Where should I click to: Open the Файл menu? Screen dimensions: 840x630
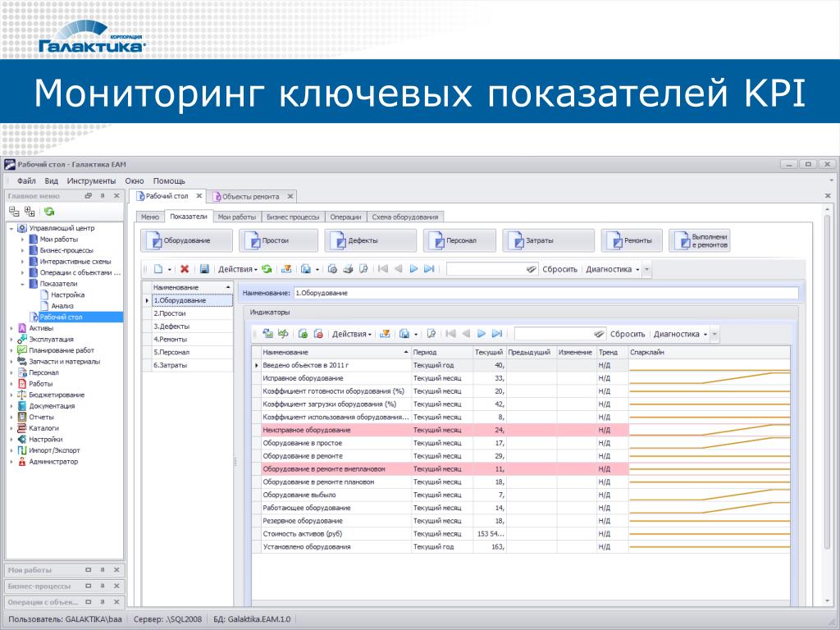click(x=26, y=180)
